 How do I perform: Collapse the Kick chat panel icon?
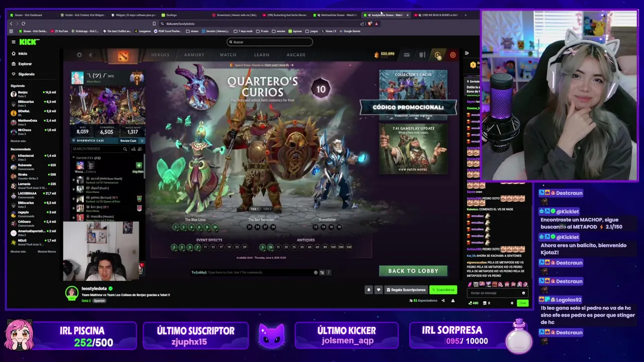click(x=467, y=53)
